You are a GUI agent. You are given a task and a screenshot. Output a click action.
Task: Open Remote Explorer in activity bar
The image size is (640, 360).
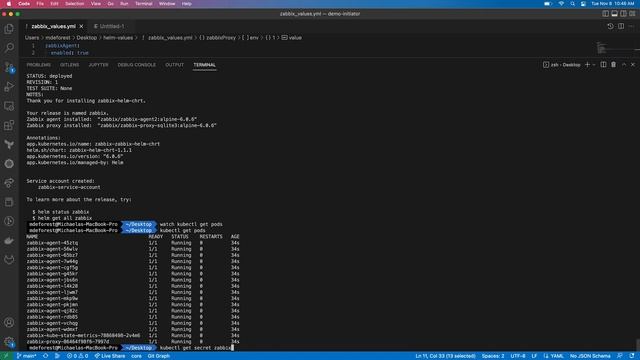point(9,106)
